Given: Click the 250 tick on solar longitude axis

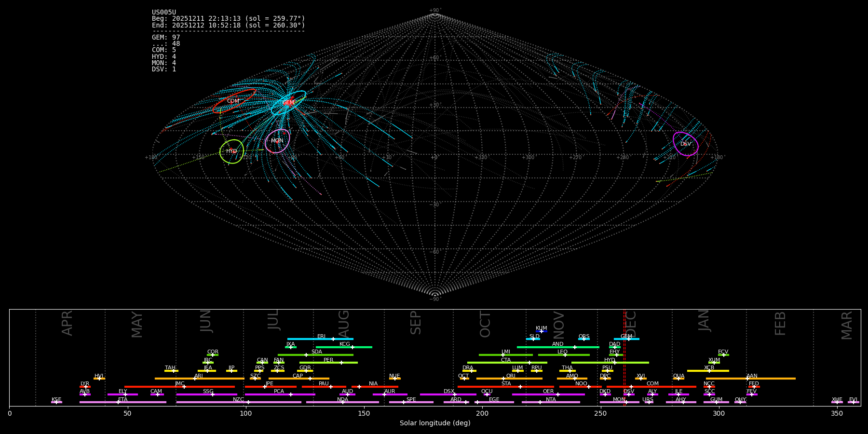Looking at the screenshot, I should coord(600,413).
